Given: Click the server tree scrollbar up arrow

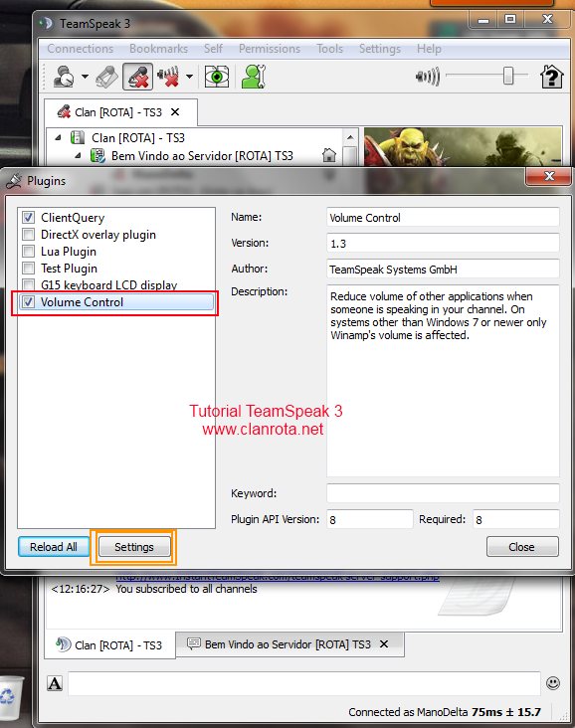Looking at the screenshot, I should (350, 137).
